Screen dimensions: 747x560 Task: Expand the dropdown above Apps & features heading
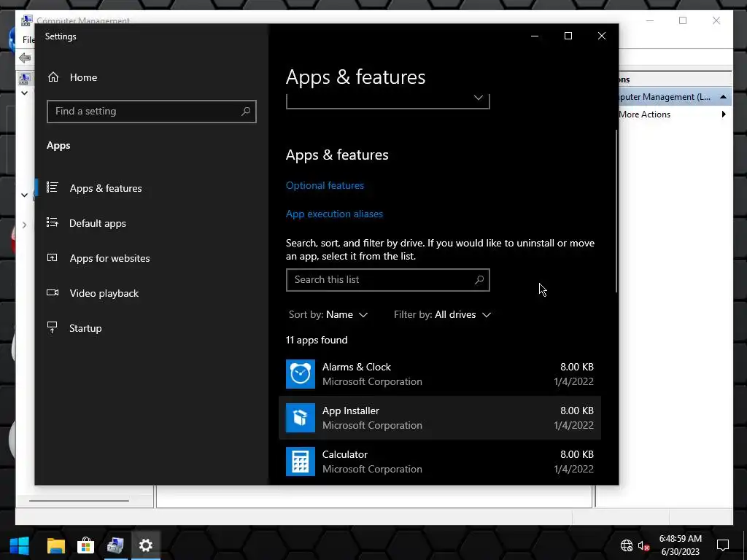point(388,100)
